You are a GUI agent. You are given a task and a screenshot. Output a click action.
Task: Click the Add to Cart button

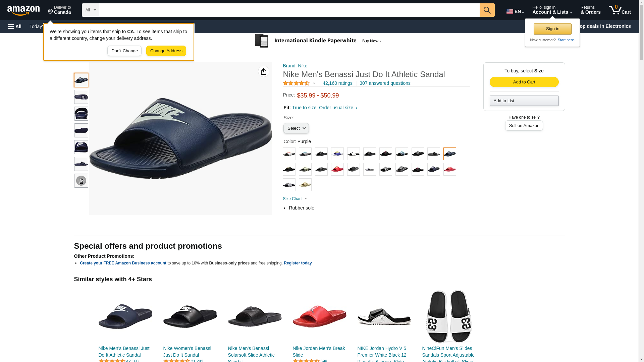(524, 82)
